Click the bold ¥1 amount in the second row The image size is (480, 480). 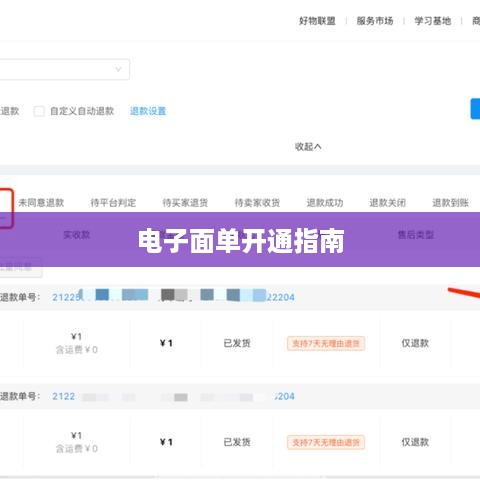coord(166,442)
